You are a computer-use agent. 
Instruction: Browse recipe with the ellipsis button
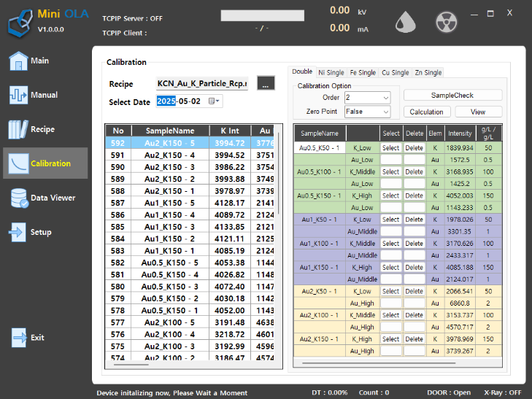pos(266,83)
